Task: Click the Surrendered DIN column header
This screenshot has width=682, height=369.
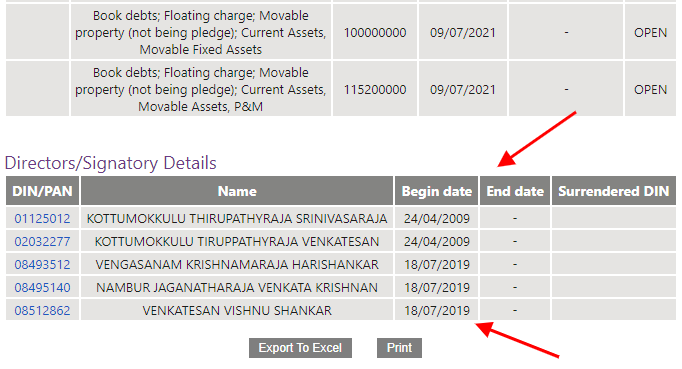Action: pos(614,191)
